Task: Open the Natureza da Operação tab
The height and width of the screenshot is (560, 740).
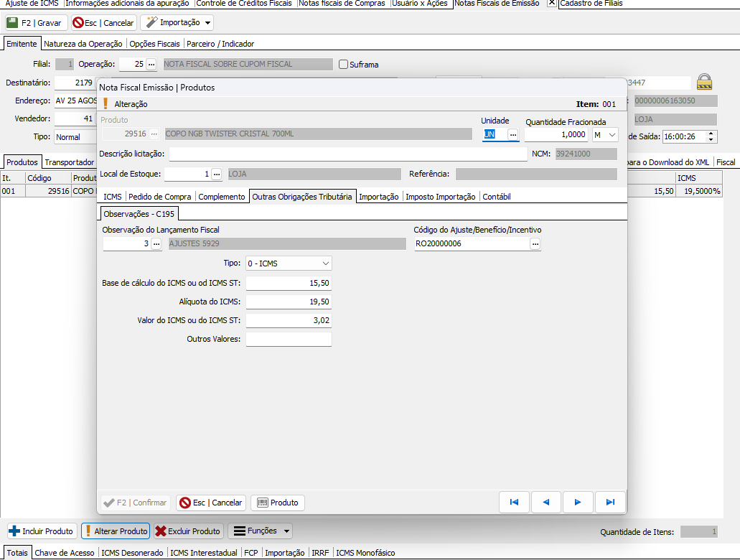Action: (x=83, y=44)
